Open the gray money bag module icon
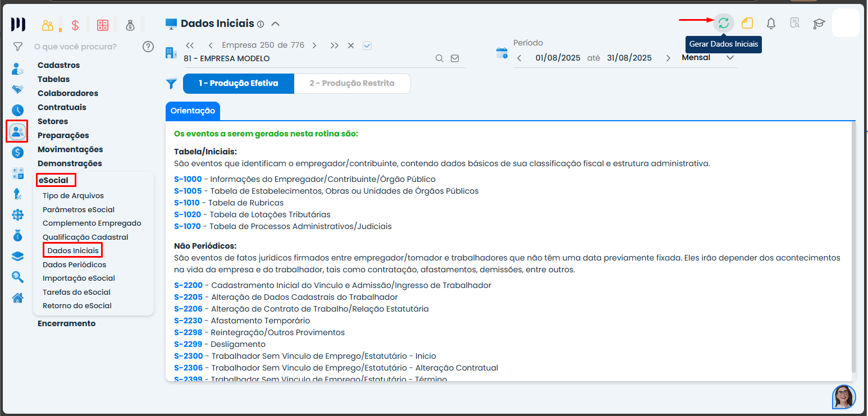 coord(130,25)
